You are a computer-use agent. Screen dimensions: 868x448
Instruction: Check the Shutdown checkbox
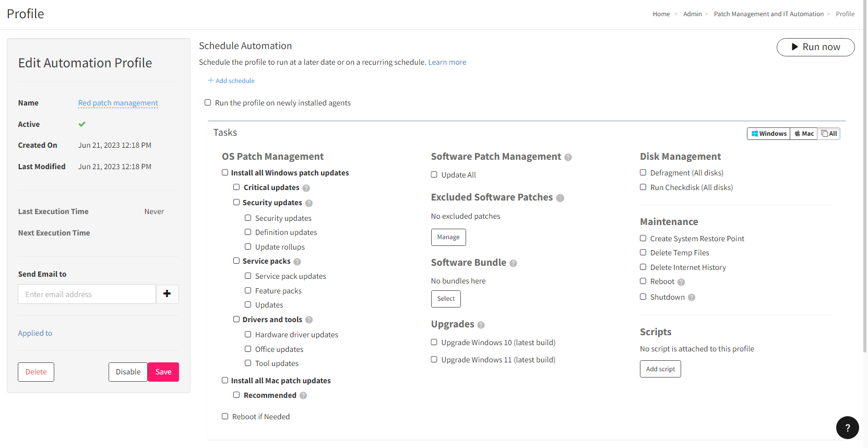[643, 297]
